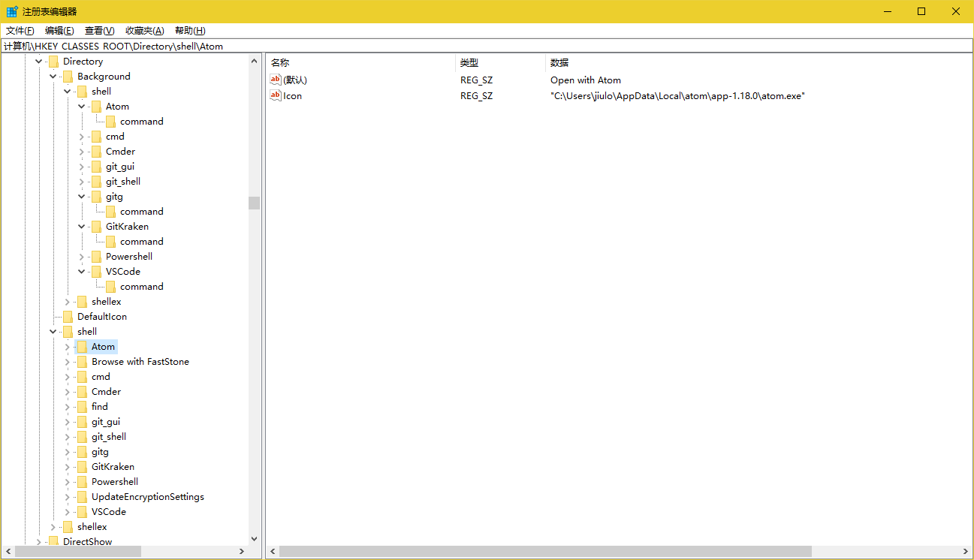Select the Browse with FastStone key
The width and height of the screenshot is (974, 560).
(x=140, y=362)
